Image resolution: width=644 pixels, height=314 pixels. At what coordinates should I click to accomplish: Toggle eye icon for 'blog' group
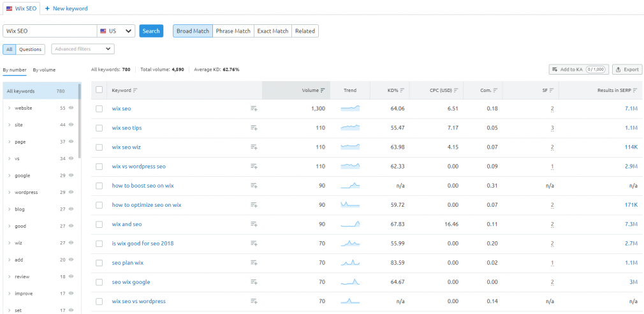click(71, 209)
